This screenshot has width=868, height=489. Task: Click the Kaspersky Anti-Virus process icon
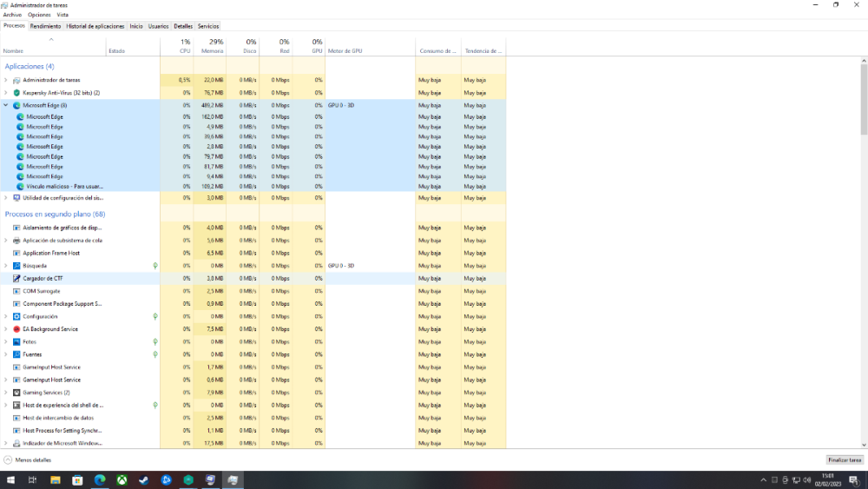pyautogui.click(x=16, y=92)
